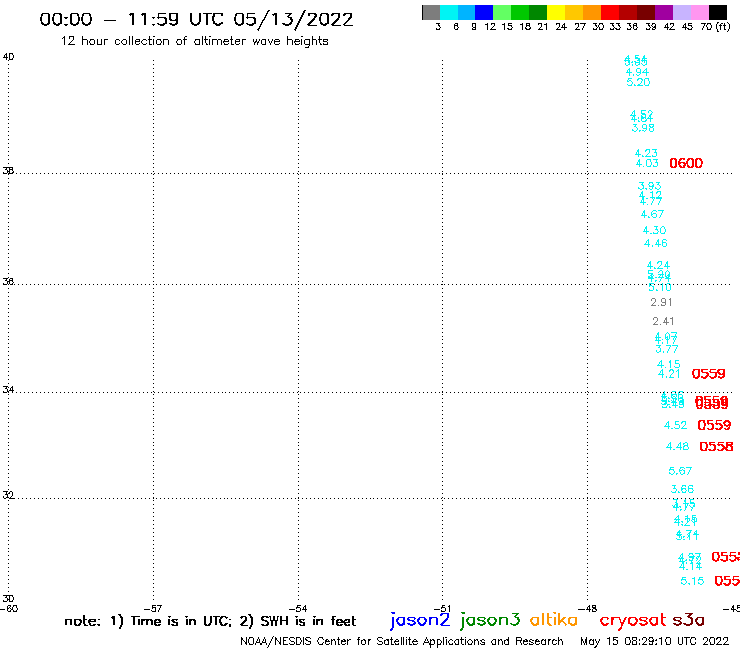Select the 4.24 wave height value
740x650 pixels.
(658, 265)
